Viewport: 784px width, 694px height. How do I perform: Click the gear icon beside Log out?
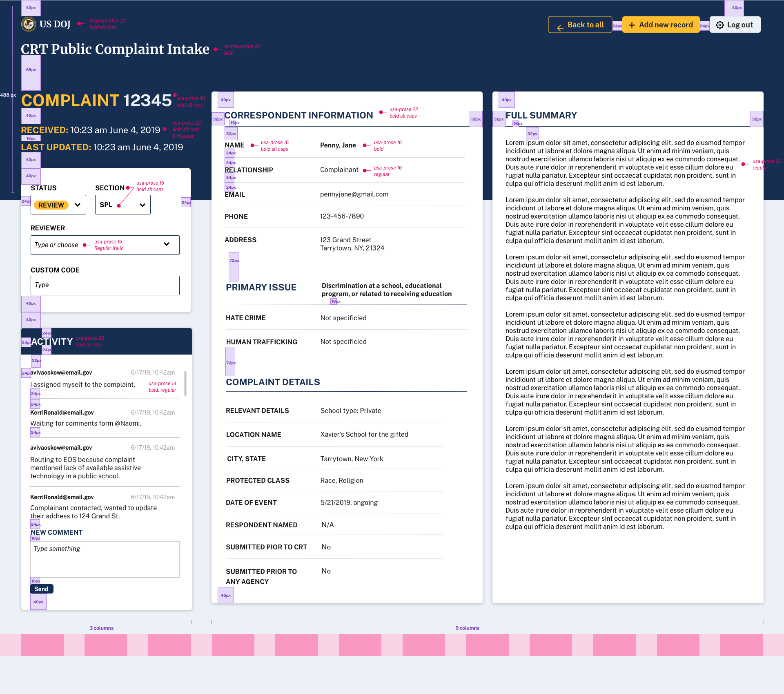click(720, 25)
